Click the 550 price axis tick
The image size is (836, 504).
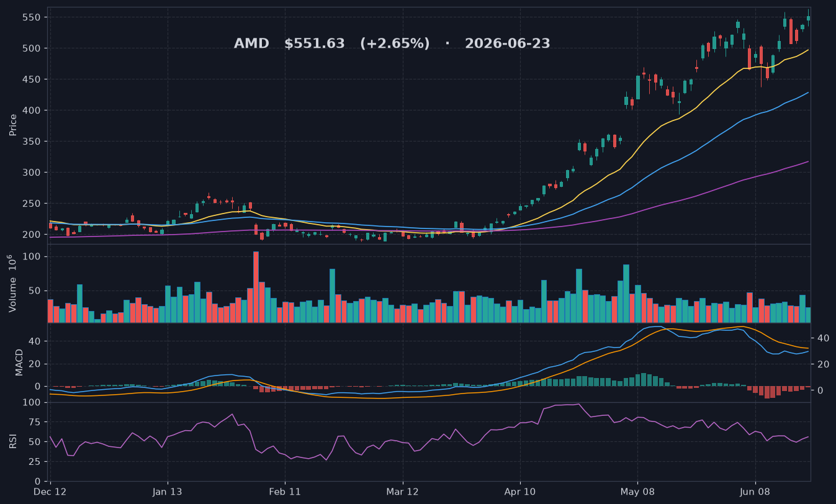[x=32, y=17]
